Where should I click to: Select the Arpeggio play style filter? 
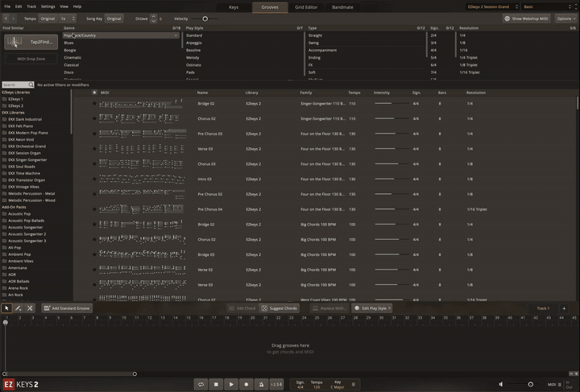pyautogui.click(x=194, y=43)
